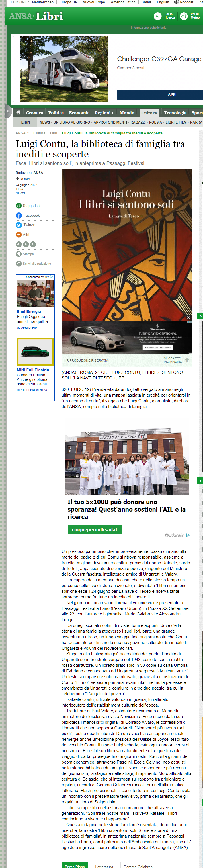Select the Libri submenu tab
Screen dimensions: 203x868
[26, 122]
